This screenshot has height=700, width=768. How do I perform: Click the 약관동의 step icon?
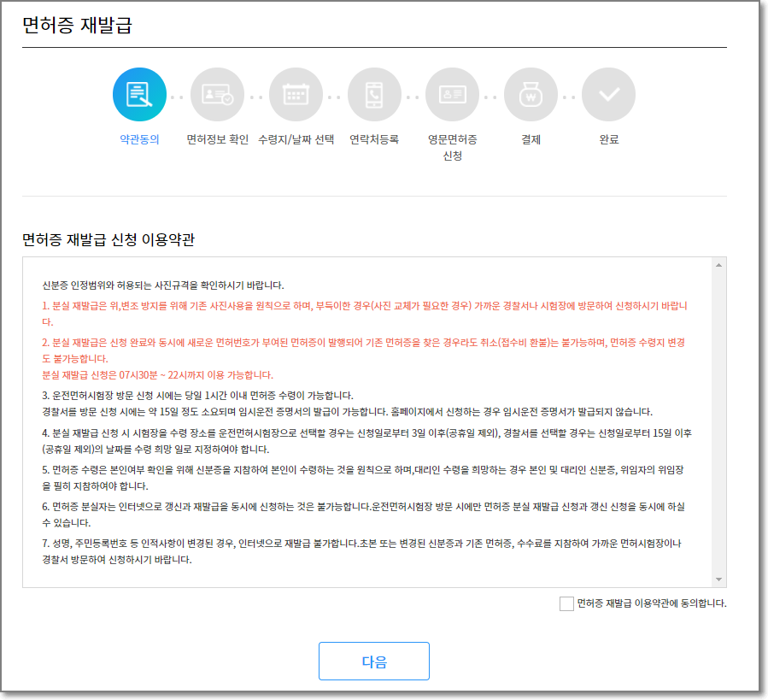click(139, 94)
